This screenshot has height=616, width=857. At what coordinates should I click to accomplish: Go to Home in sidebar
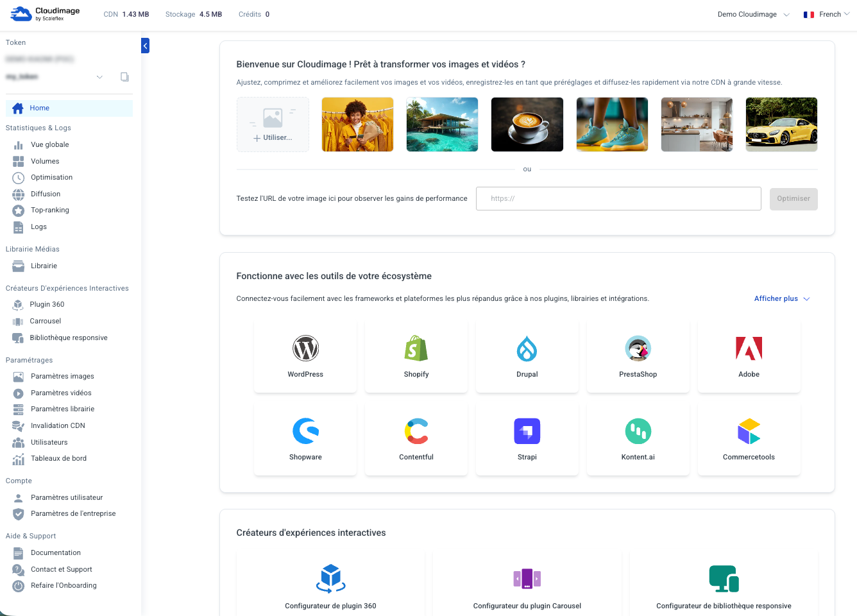(x=69, y=108)
